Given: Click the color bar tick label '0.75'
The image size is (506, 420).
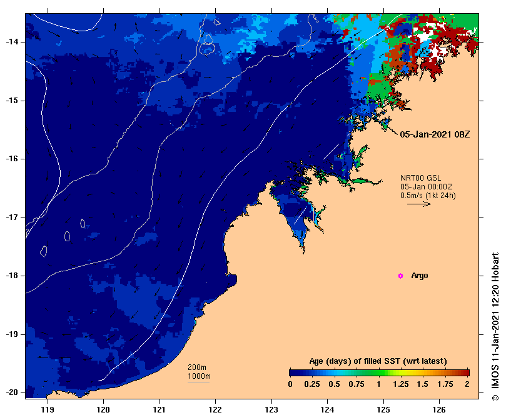Looking at the screenshot, I should (357, 384).
